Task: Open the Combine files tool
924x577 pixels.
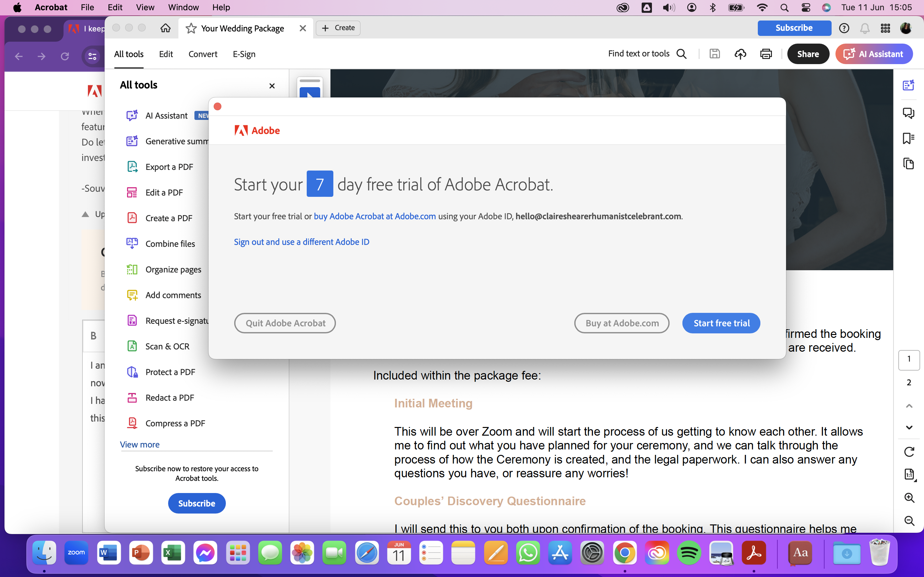Action: pyautogui.click(x=170, y=244)
